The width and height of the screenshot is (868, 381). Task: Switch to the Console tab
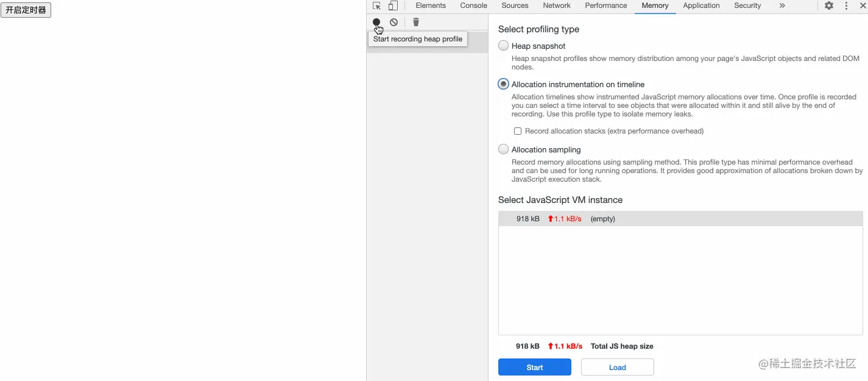tap(473, 5)
